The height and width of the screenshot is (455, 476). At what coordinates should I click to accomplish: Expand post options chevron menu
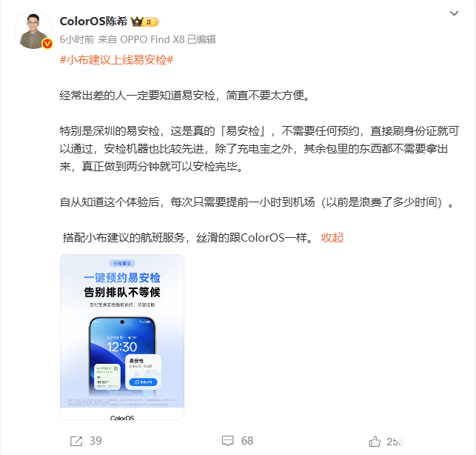454,13
